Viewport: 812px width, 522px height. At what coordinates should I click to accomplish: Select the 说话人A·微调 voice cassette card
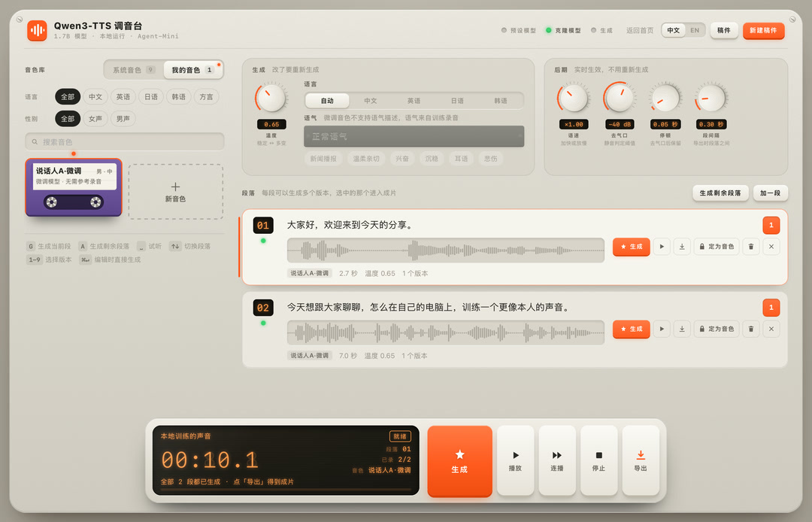74,187
